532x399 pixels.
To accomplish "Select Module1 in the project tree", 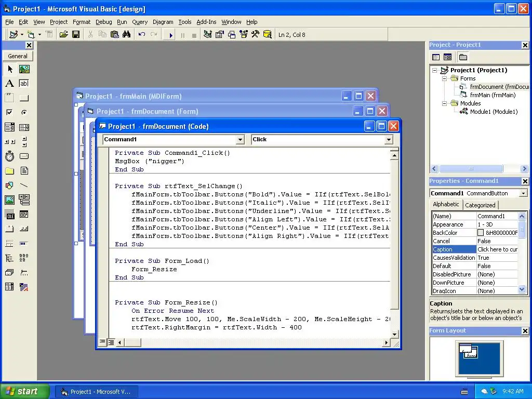I will tap(494, 112).
